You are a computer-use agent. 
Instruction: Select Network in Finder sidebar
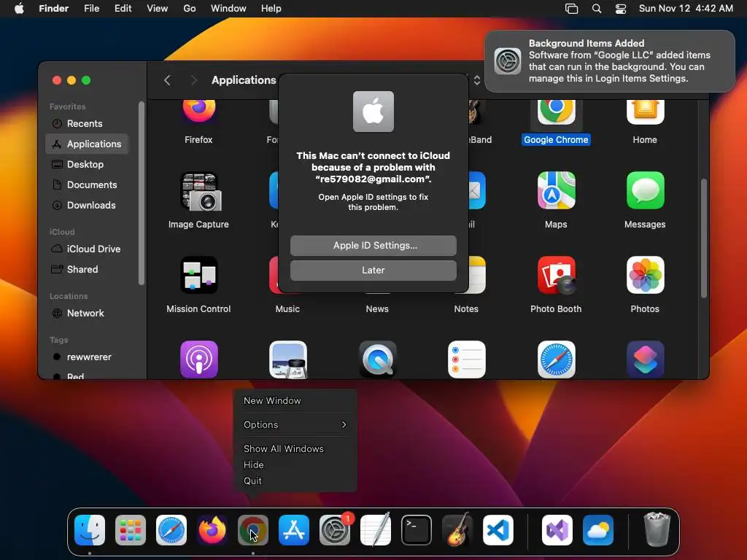coord(87,314)
